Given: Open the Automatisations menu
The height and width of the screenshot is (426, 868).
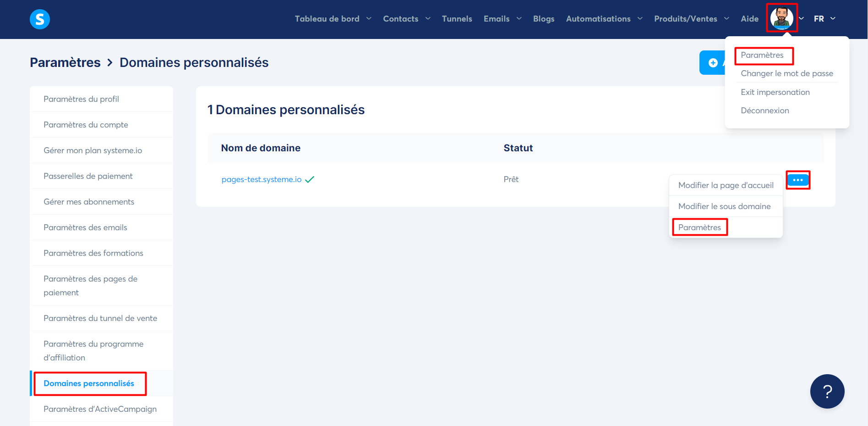Looking at the screenshot, I should click(x=598, y=18).
